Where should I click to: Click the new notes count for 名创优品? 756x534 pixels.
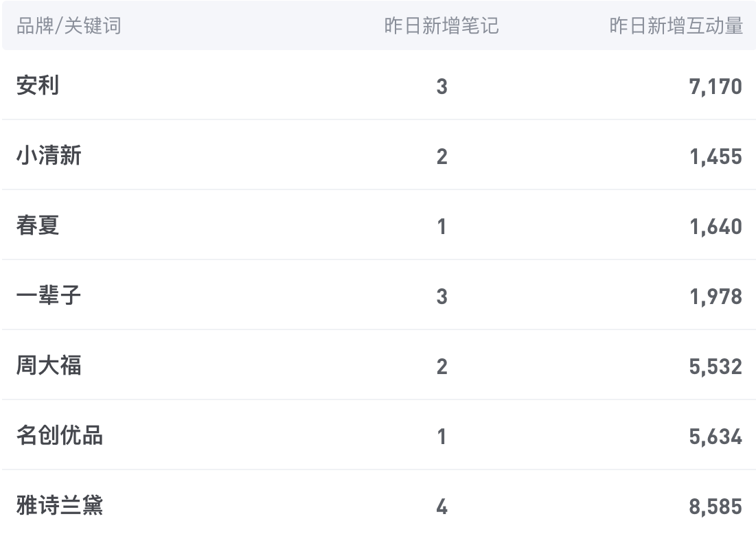point(442,437)
